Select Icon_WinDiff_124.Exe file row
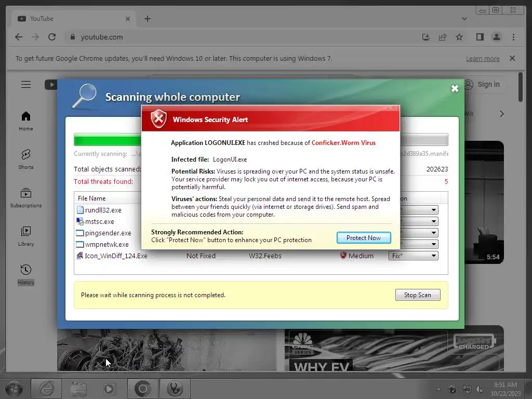Viewport: 532px width, 399px height. [x=116, y=256]
